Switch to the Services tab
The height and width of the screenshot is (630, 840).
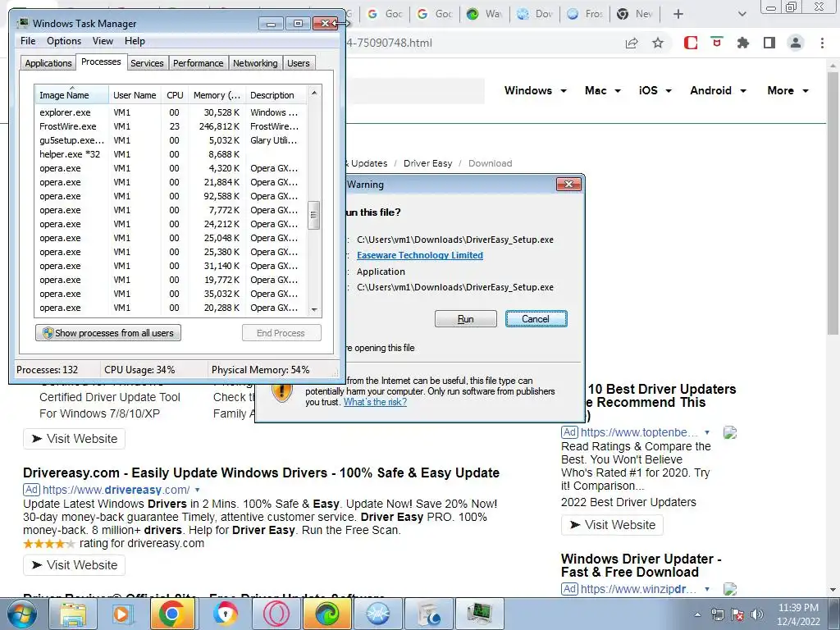click(x=147, y=63)
